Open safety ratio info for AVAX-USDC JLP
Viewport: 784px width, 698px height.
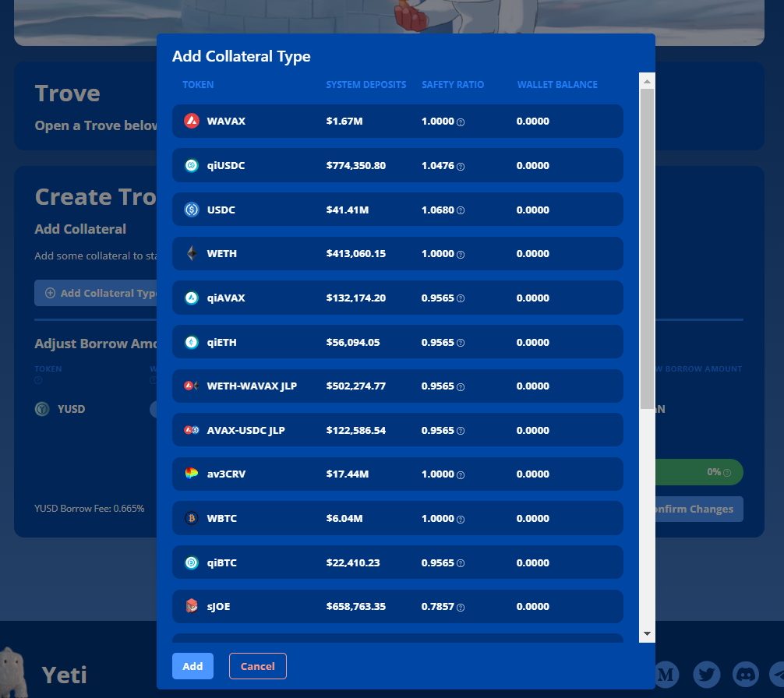coord(461,432)
